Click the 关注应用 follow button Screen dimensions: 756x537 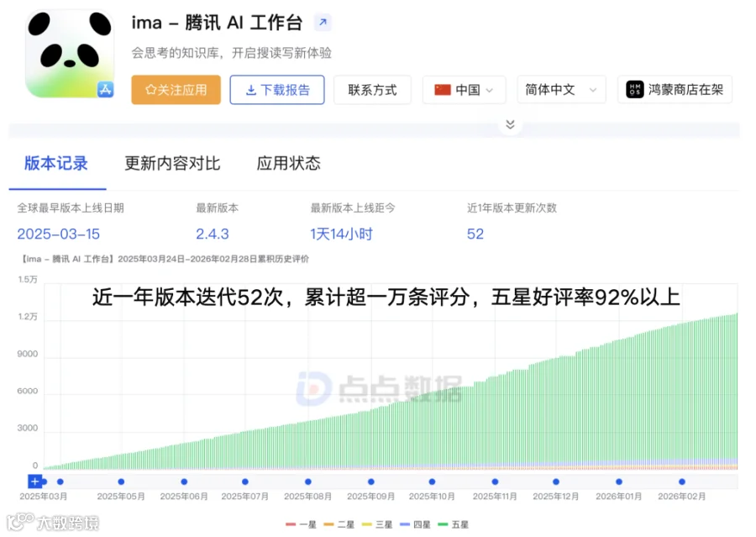point(176,90)
